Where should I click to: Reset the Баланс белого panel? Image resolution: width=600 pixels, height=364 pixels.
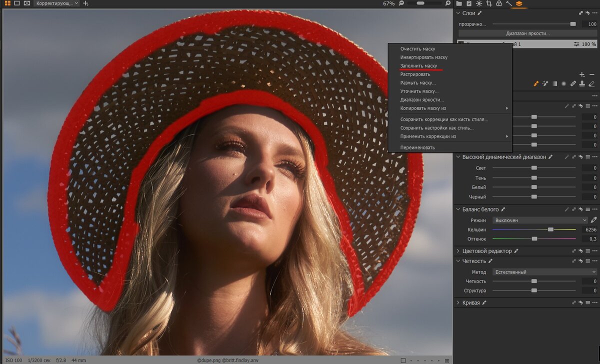click(581, 209)
